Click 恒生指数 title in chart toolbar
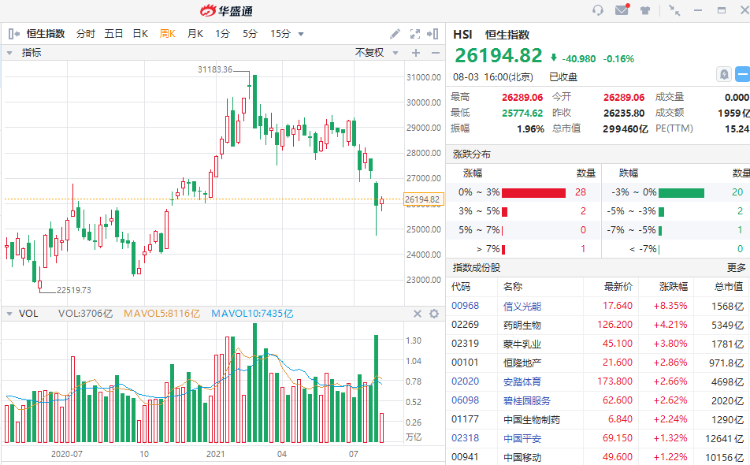The width and height of the screenshot is (750, 465). pos(45,34)
